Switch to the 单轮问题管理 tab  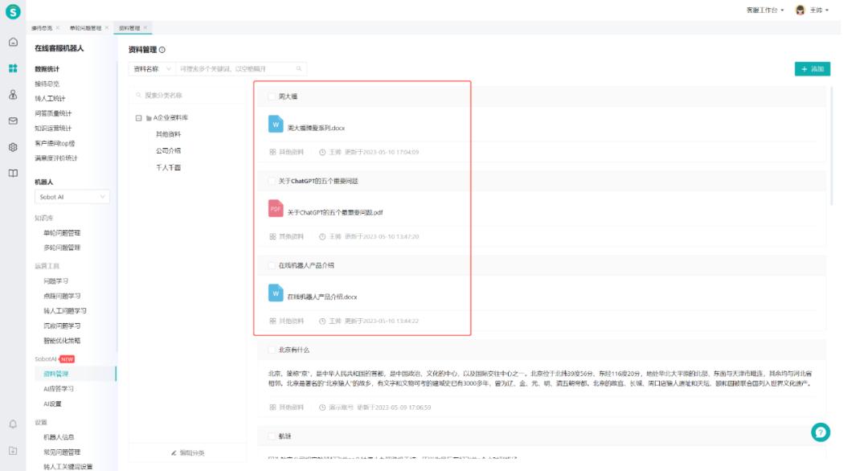point(85,27)
